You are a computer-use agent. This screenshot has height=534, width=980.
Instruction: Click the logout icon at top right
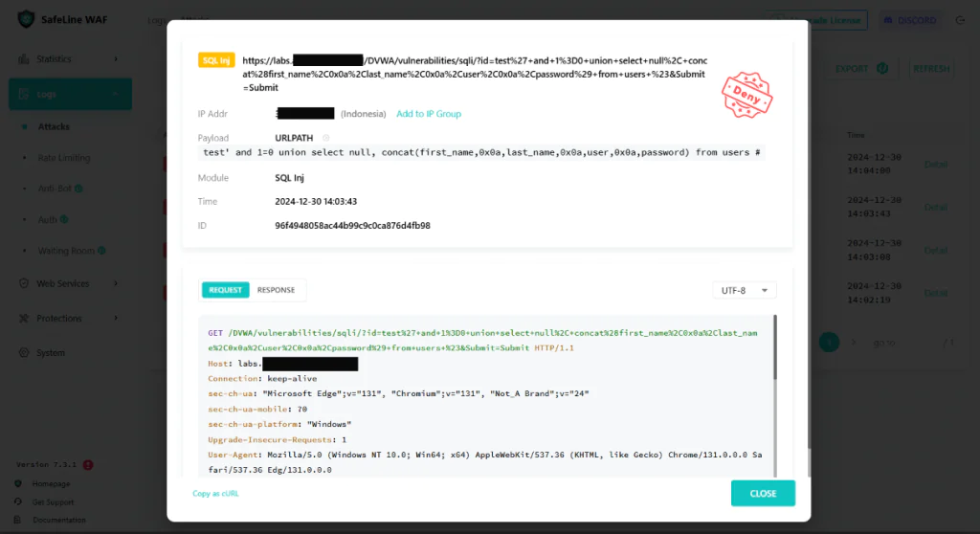[x=961, y=20]
